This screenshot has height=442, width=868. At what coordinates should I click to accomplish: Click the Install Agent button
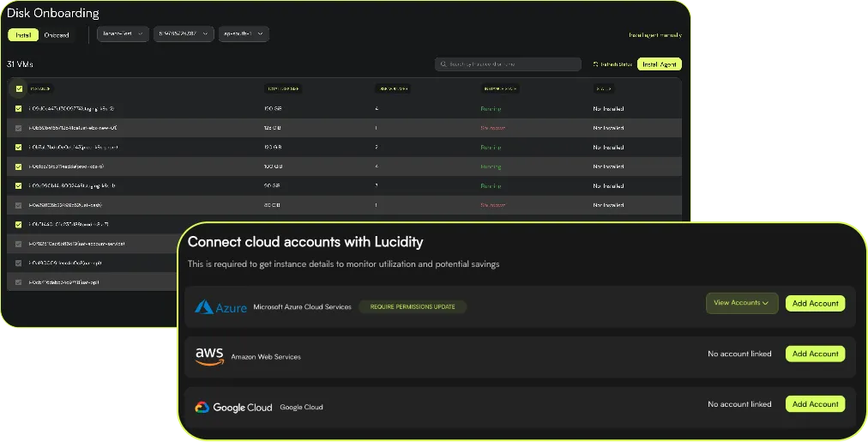pos(660,64)
